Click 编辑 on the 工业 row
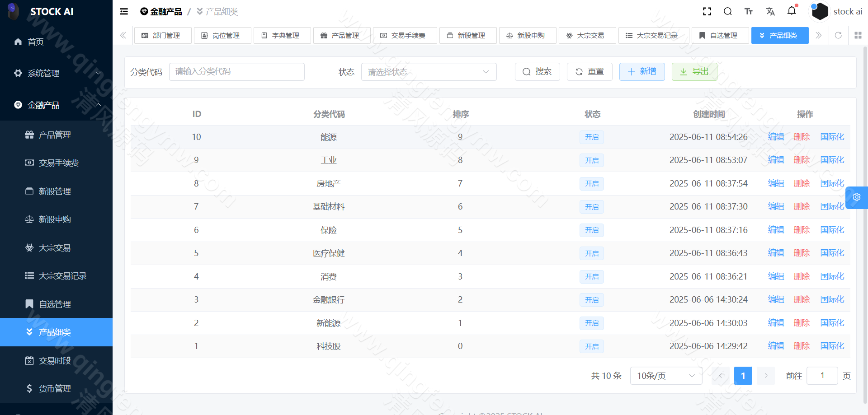 click(776, 160)
